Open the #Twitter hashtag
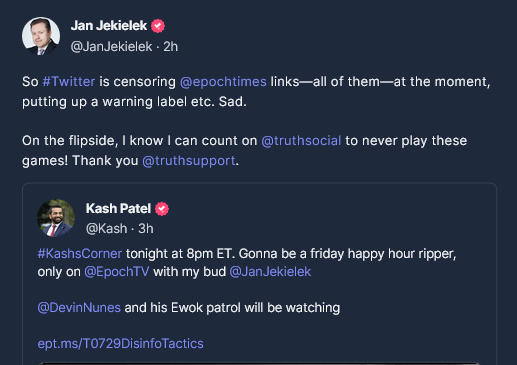 click(69, 82)
